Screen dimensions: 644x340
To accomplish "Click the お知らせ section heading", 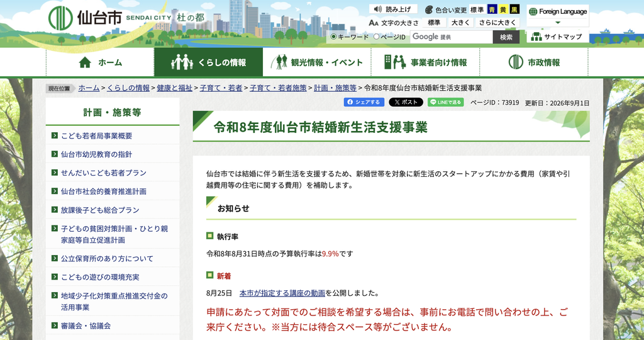I will 233,208.
